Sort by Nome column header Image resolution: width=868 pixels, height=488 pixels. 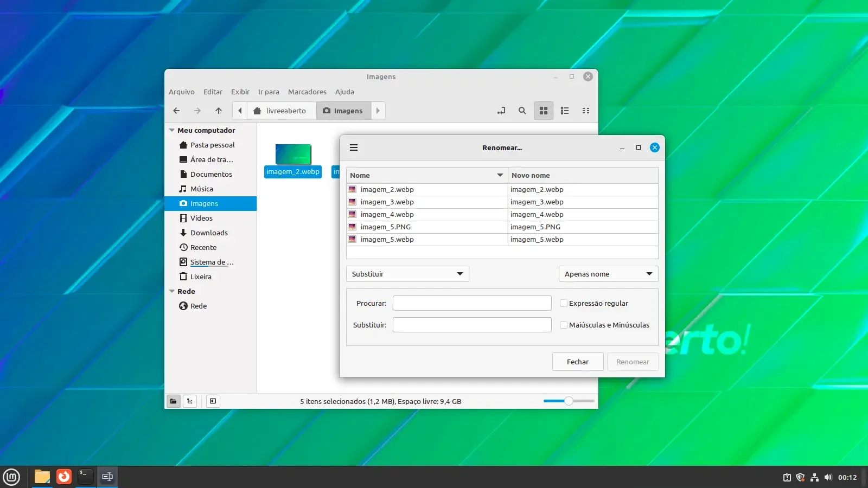[427, 175]
